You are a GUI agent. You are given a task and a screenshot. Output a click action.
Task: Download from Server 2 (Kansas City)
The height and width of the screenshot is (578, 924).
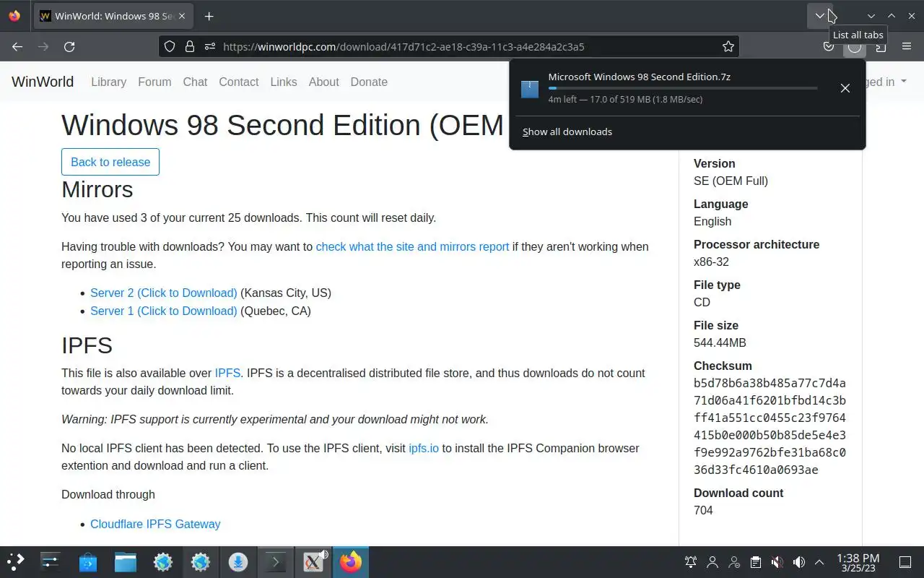pyautogui.click(x=164, y=293)
